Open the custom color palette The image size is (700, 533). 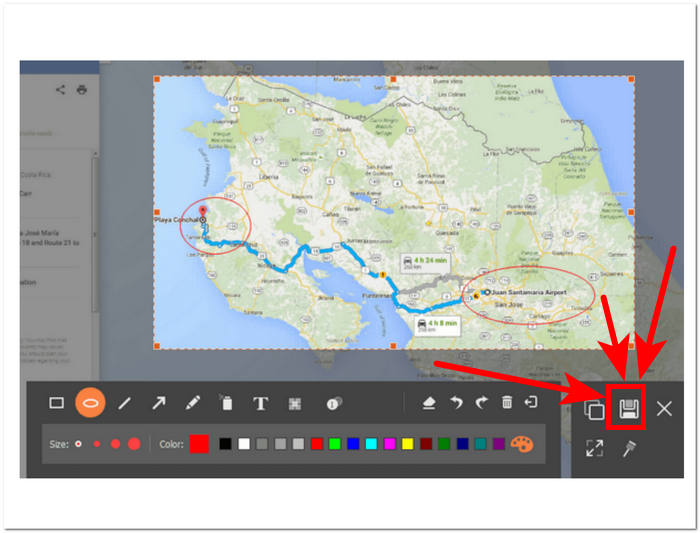coord(522,444)
